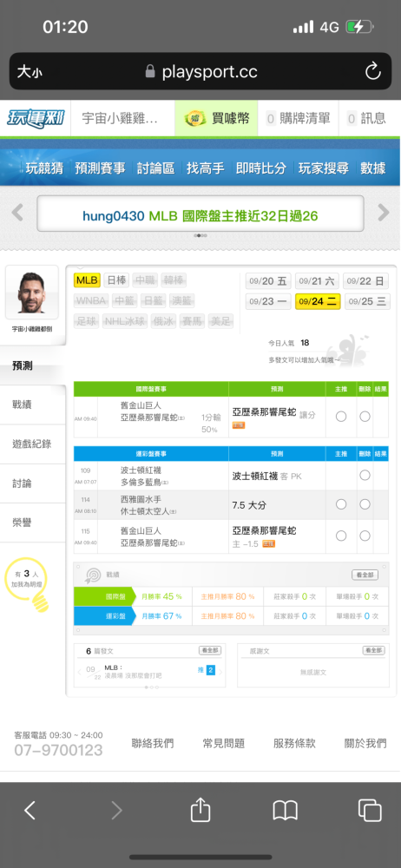Select the 日棒 league tab
Image resolution: width=401 pixels, height=868 pixels.
pyautogui.click(x=116, y=280)
